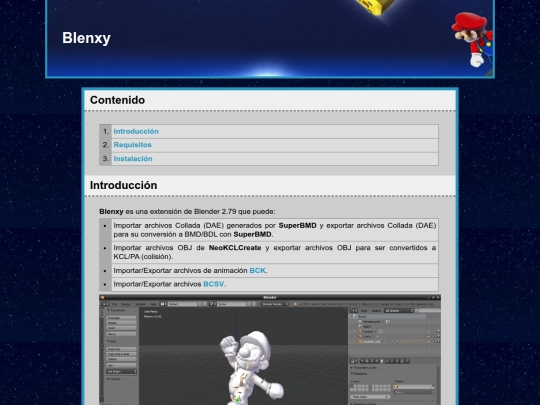Click the yellow block in banner
Image resolution: width=540 pixels, height=405 pixels.
click(376, 7)
